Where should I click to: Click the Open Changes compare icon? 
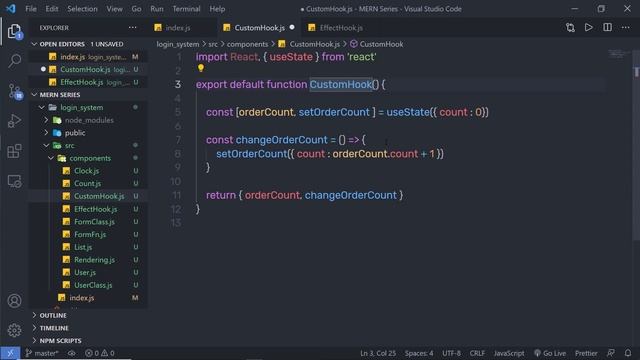[x=570, y=27]
